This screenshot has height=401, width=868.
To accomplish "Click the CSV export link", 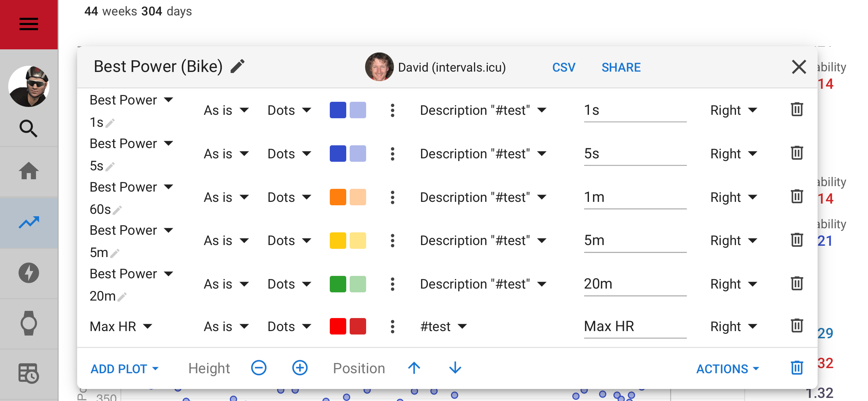I will [x=564, y=67].
